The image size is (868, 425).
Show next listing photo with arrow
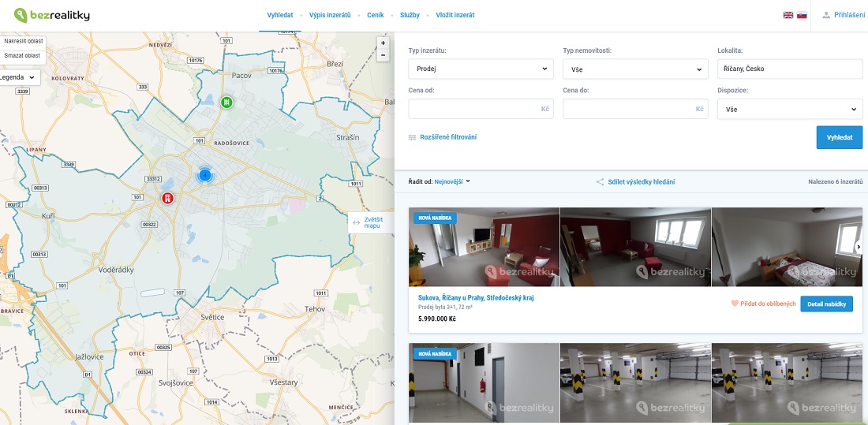858,247
